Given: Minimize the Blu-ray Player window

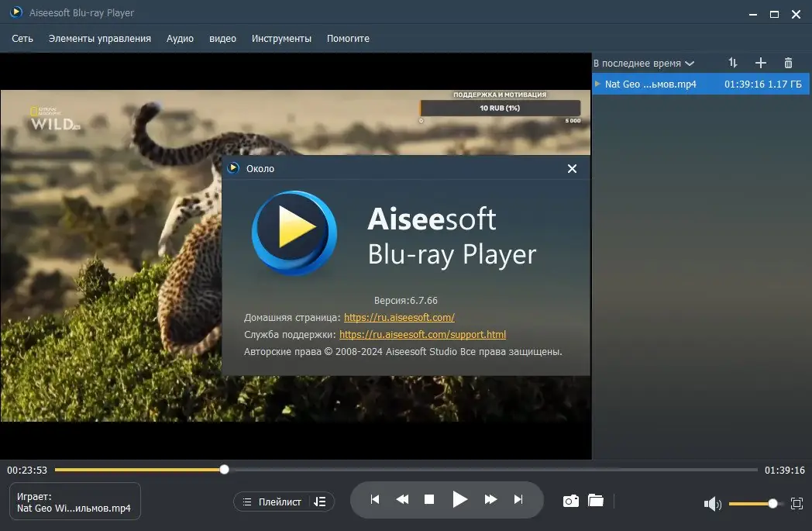Looking at the screenshot, I should tap(753, 15).
